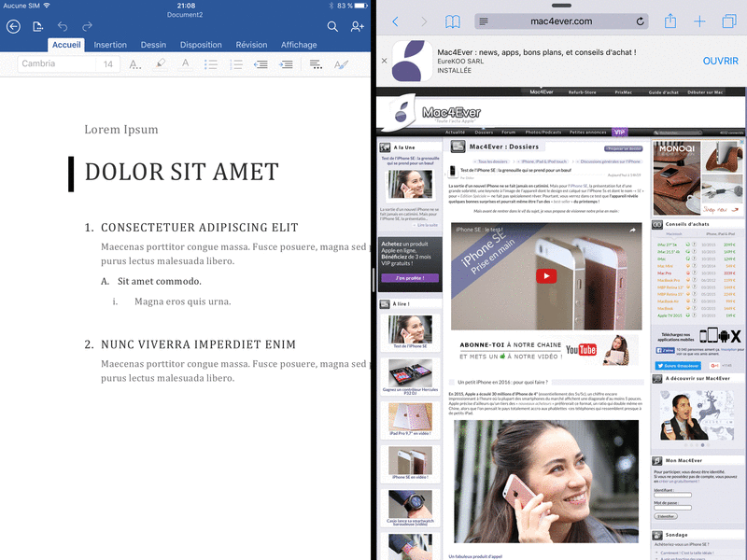The width and height of the screenshot is (747, 560).
Task: Open the MONOQI advertisement
Action: click(x=698, y=178)
